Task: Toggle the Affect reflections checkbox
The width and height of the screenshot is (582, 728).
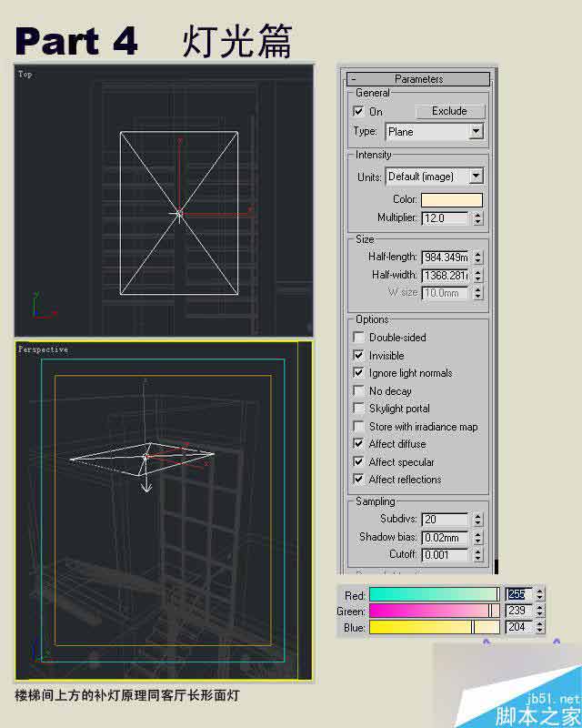Action: 358,480
